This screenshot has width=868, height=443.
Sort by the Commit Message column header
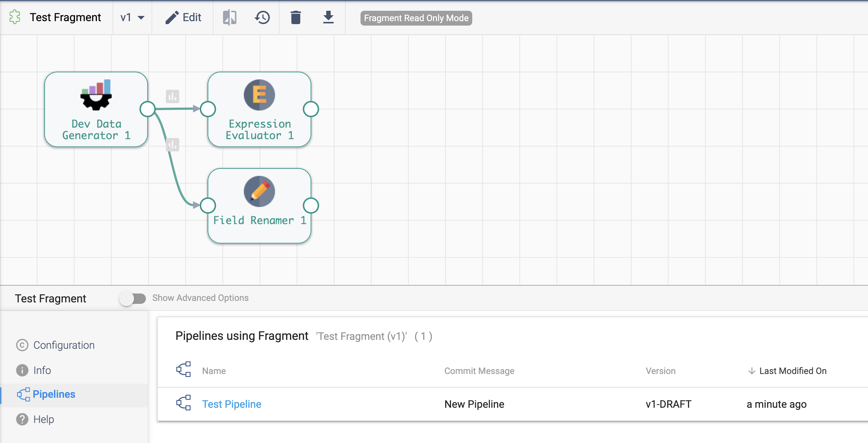tap(479, 371)
